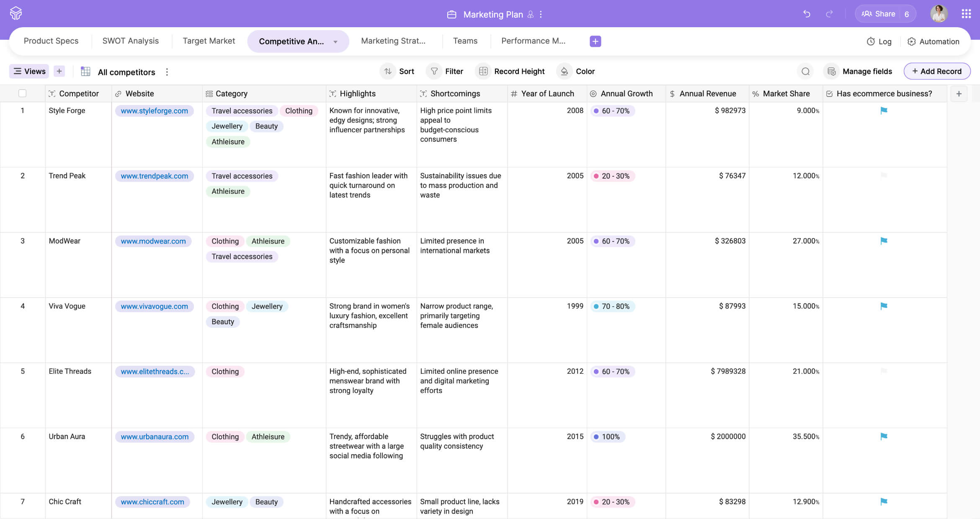
Task: Click the Add Record button
Action: click(937, 72)
